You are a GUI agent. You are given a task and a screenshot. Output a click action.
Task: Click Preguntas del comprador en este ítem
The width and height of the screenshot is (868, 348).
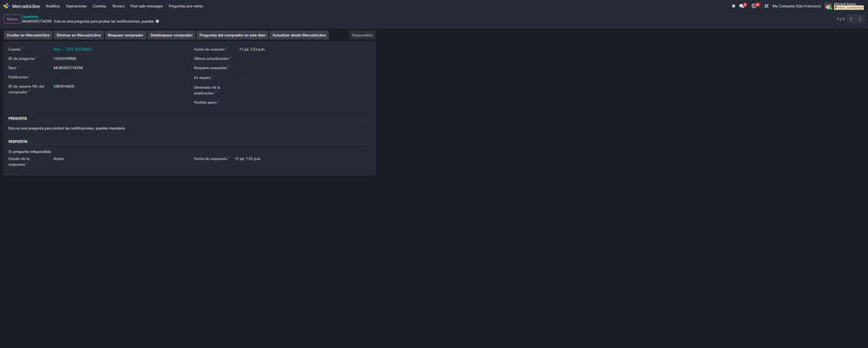232,35
